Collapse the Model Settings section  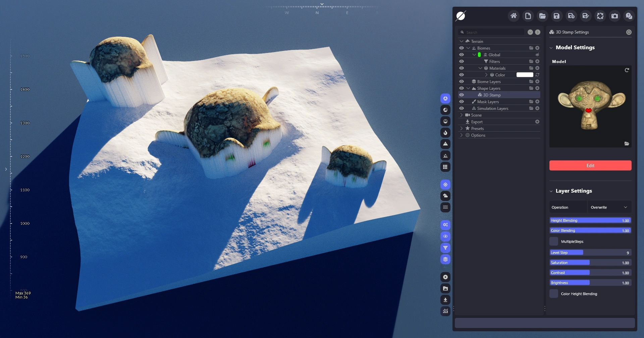551,48
